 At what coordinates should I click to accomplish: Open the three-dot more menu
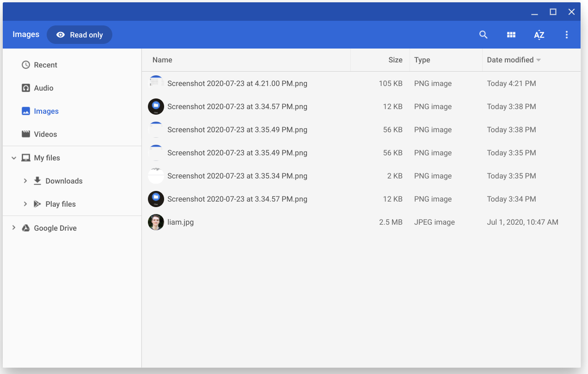567,35
